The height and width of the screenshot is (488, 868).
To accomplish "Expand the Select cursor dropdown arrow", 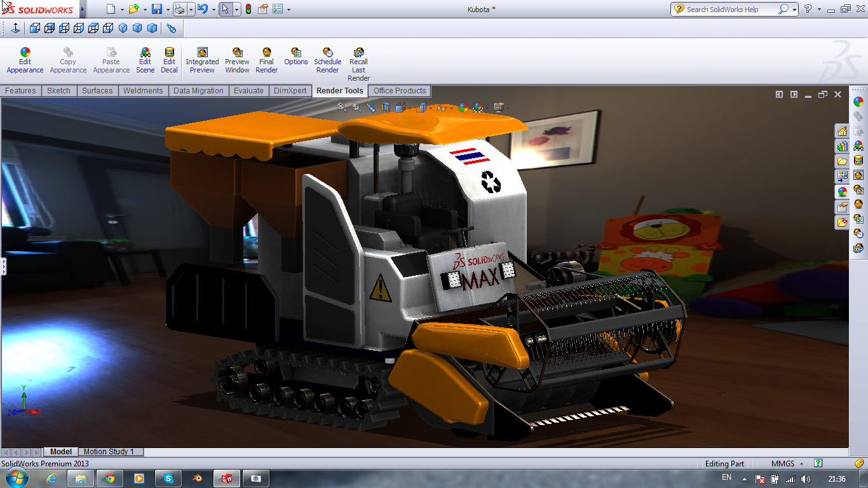I will [236, 10].
